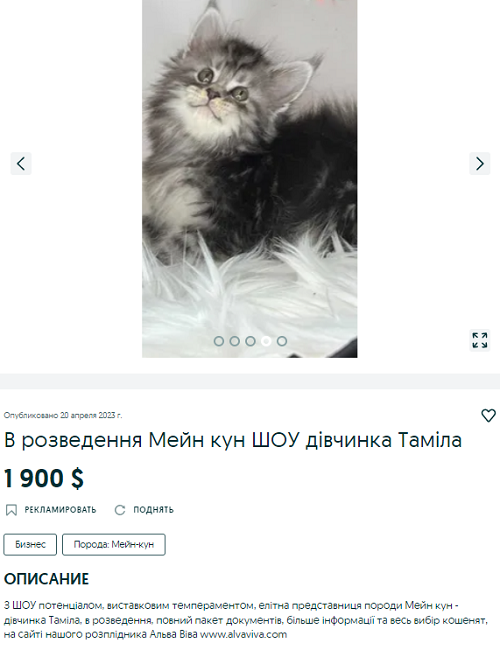Image resolution: width=500 pixels, height=650 pixels.
Task: Open the www.alvaviva.com link in description
Action: pos(243,635)
